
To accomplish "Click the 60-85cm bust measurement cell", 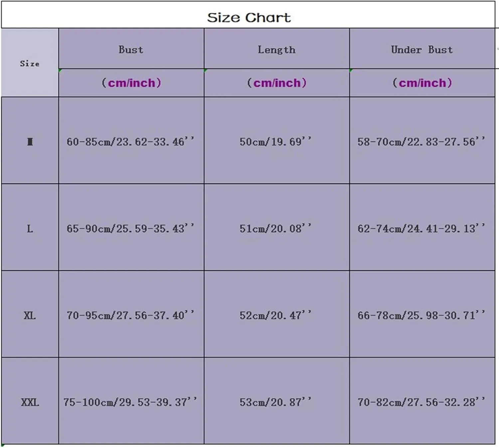I will [x=131, y=140].
